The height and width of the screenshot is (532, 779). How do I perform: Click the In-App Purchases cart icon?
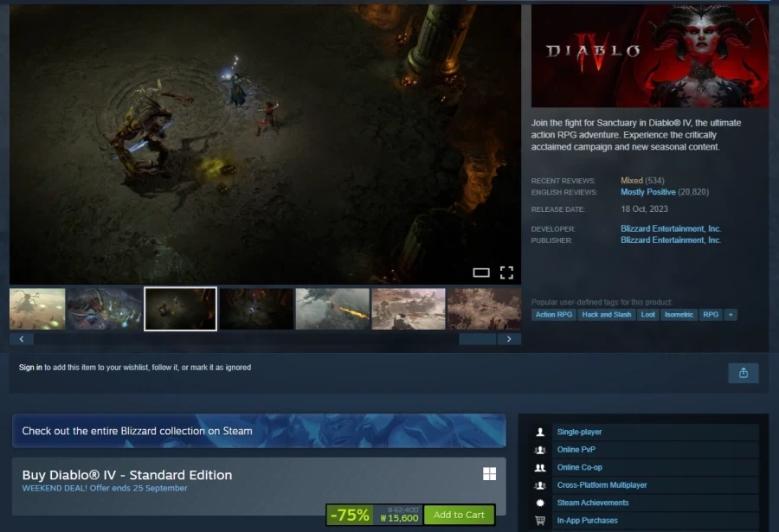(540, 521)
